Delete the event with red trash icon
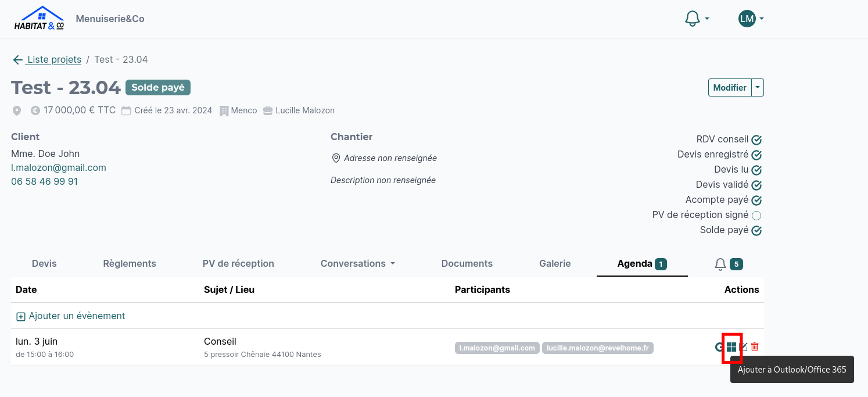The height and width of the screenshot is (397, 868). (755, 347)
